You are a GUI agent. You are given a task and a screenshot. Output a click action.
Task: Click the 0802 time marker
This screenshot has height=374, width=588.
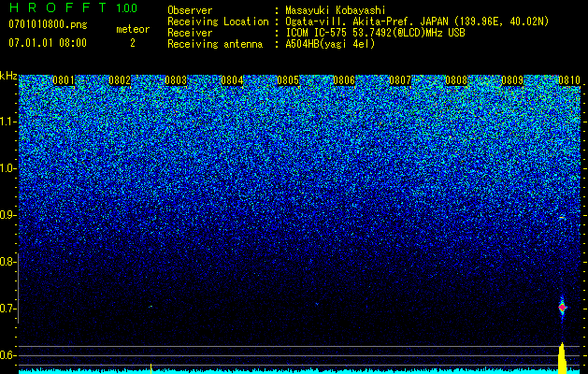pyautogui.click(x=120, y=80)
